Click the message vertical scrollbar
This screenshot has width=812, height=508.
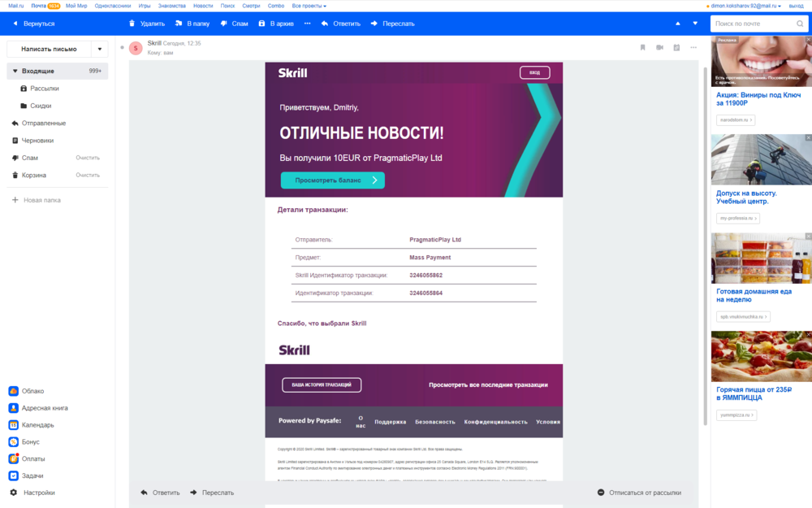point(705,246)
